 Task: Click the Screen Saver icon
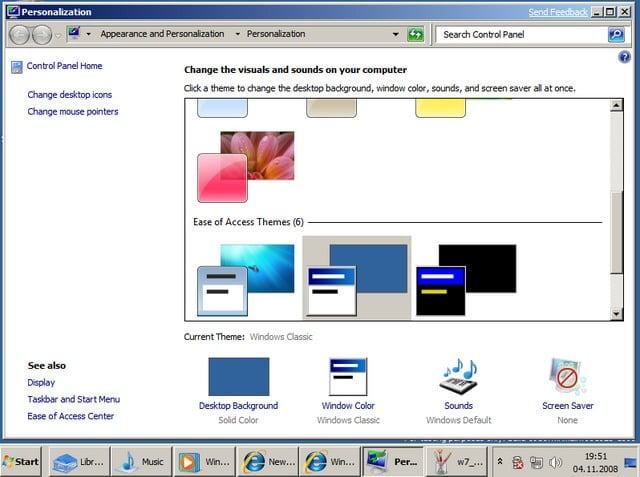tap(567, 376)
